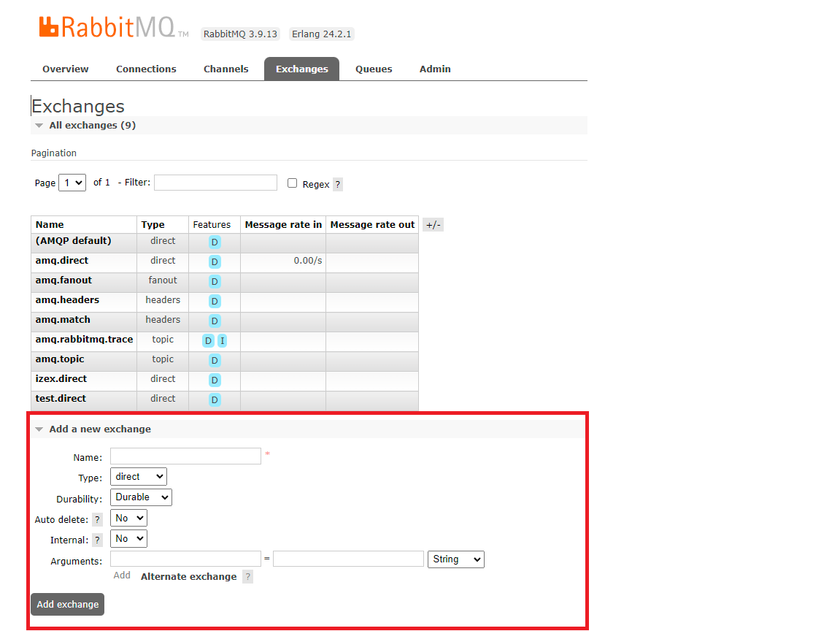
Task: Open the amq.fanout exchange
Action: [x=63, y=280]
